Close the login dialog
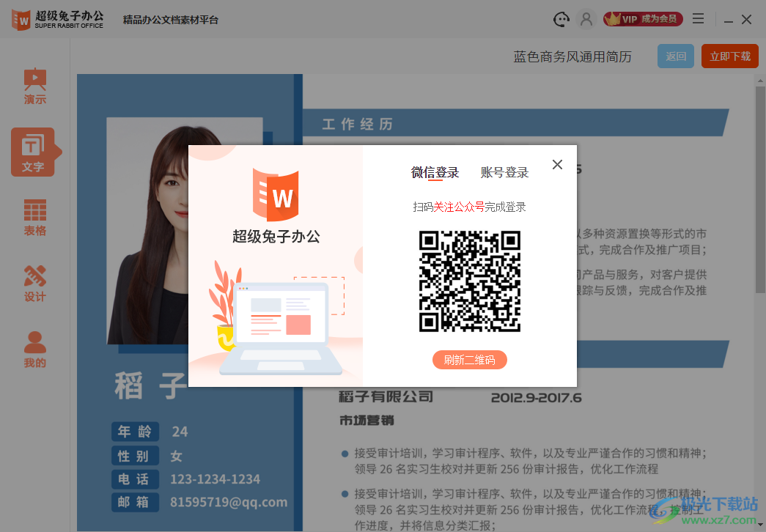This screenshot has height=532, width=766. coord(557,164)
